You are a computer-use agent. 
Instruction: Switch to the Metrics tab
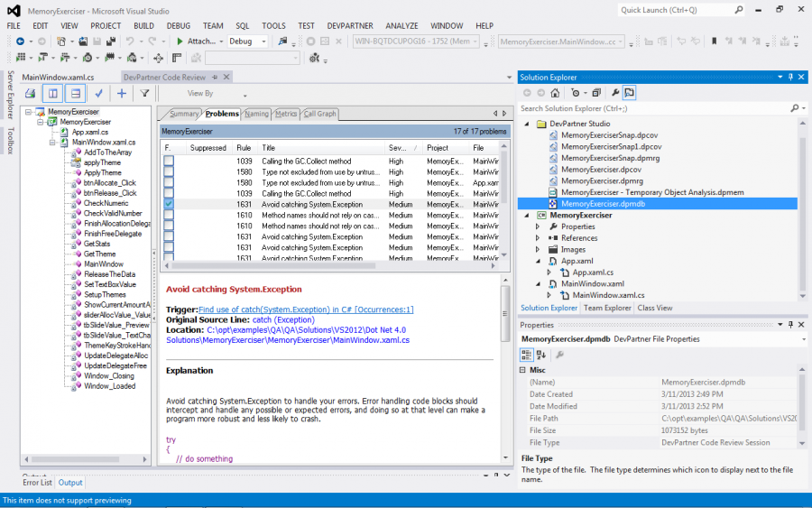point(286,114)
